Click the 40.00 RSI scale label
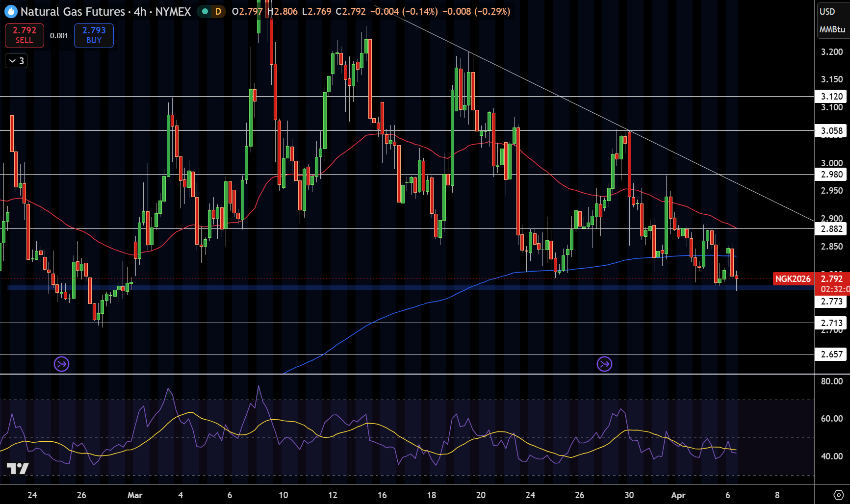Viewport: 850px width, 504px height. (x=832, y=456)
